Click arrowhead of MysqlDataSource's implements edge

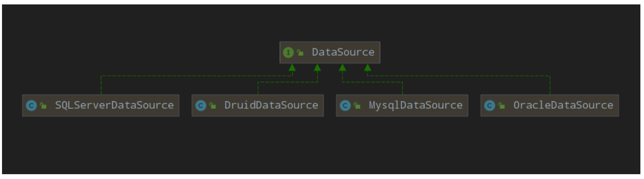(x=343, y=67)
